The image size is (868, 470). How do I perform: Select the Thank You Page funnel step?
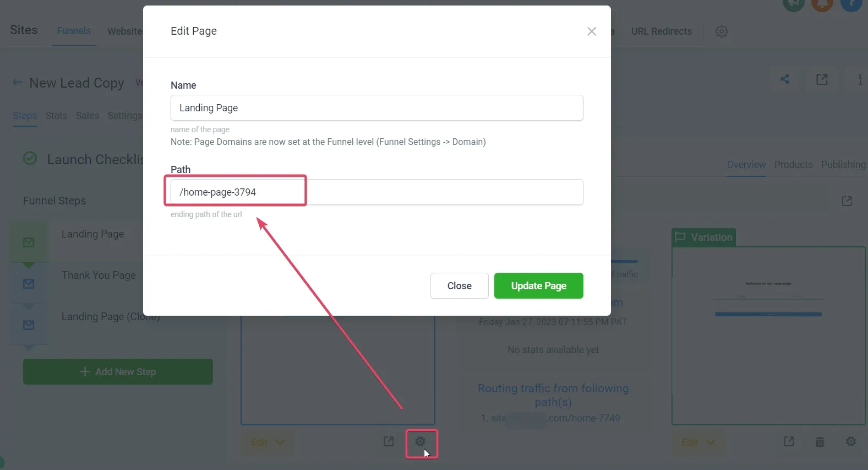pyautogui.click(x=99, y=275)
